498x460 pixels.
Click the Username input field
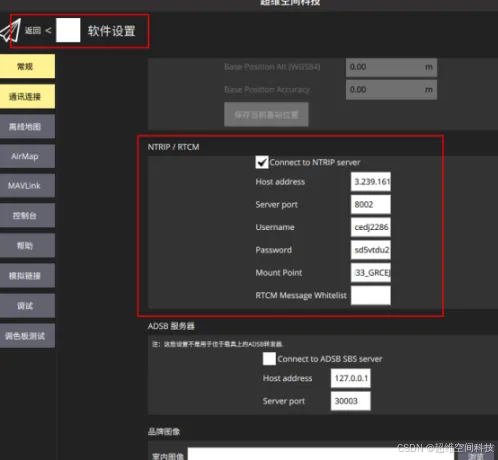click(x=371, y=227)
